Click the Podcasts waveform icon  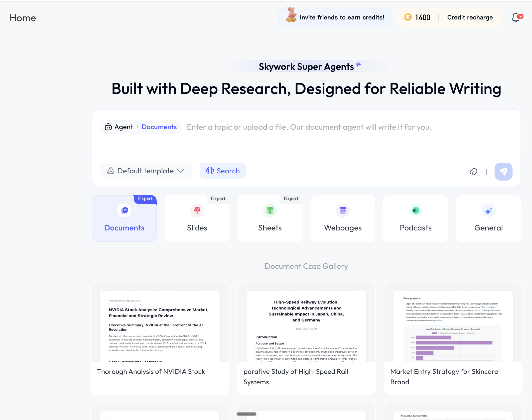(x=416, y=210)
